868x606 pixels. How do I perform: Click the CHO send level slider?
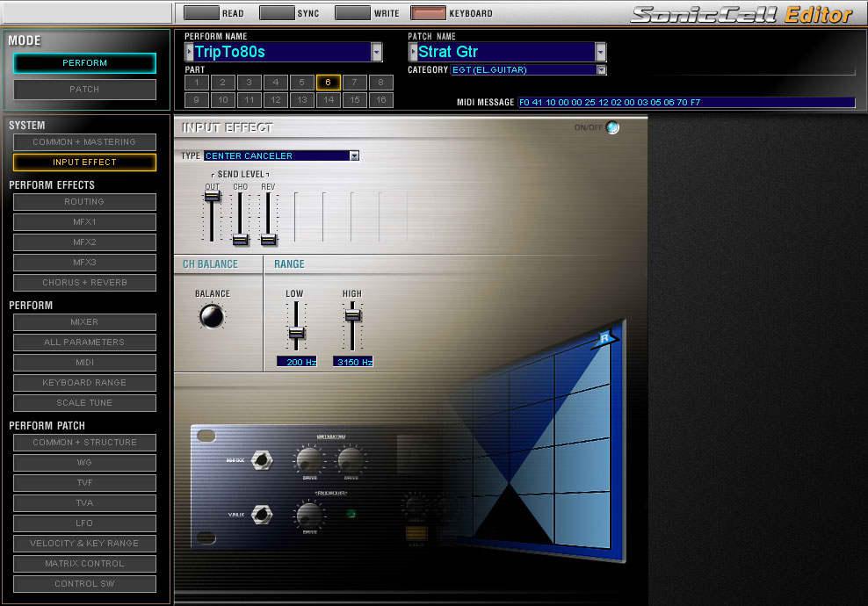pyautogui.click(x=240, y=239)
